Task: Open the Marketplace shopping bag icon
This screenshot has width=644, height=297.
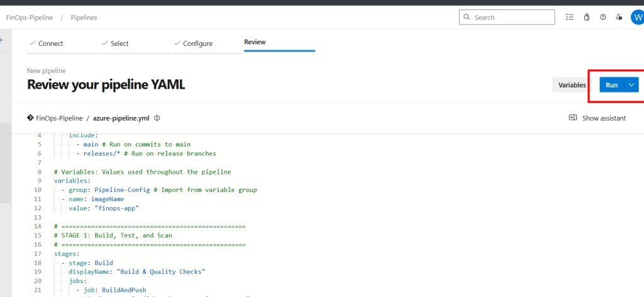Action: pos(587,18)
